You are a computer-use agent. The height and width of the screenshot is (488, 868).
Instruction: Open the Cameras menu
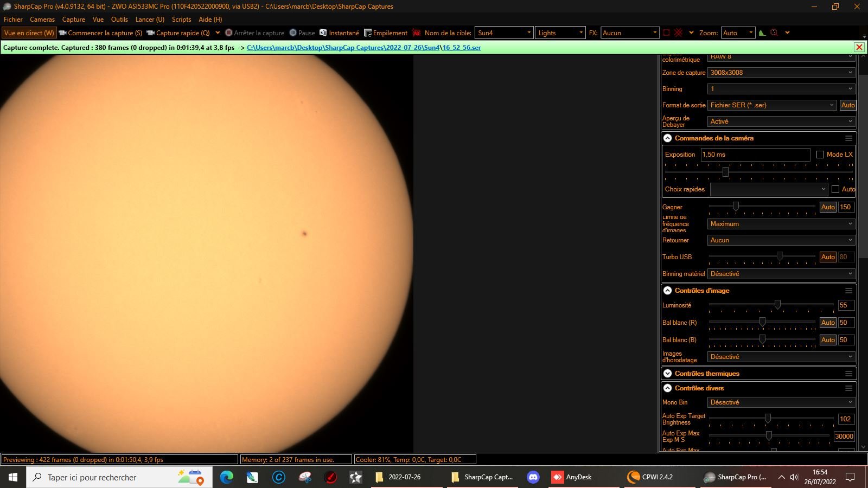click(42, 20)
